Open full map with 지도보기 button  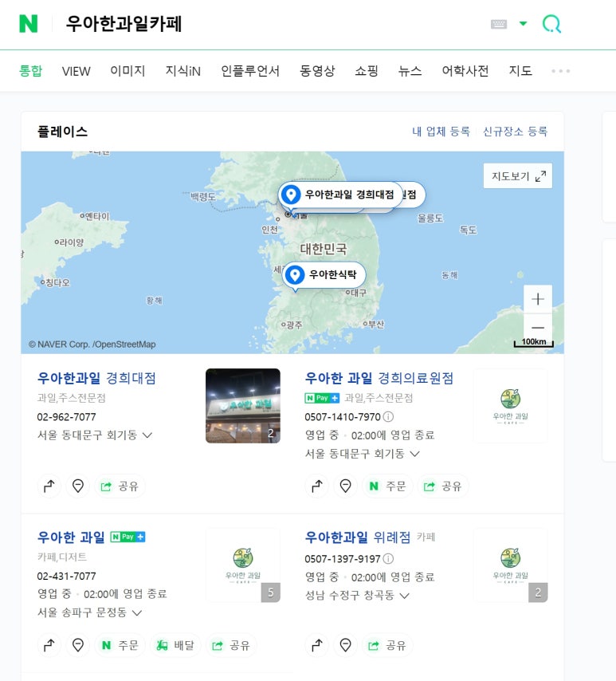tap(518, 176)
